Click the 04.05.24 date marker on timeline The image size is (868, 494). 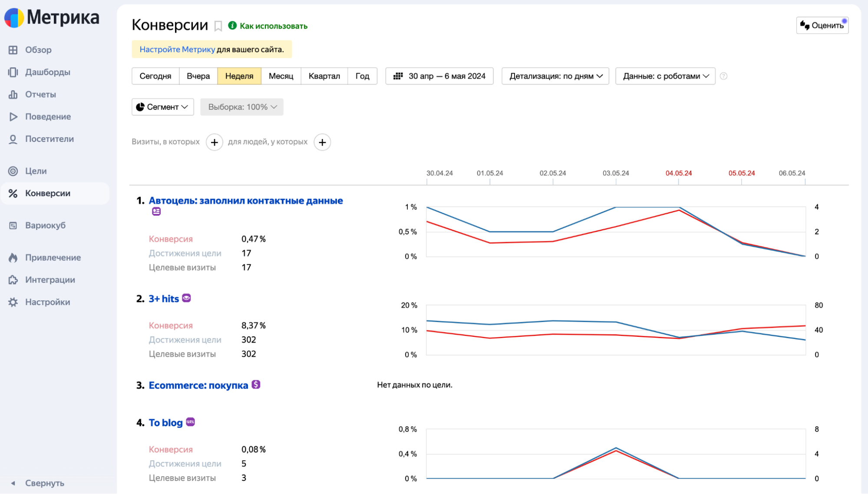[679, 173]
